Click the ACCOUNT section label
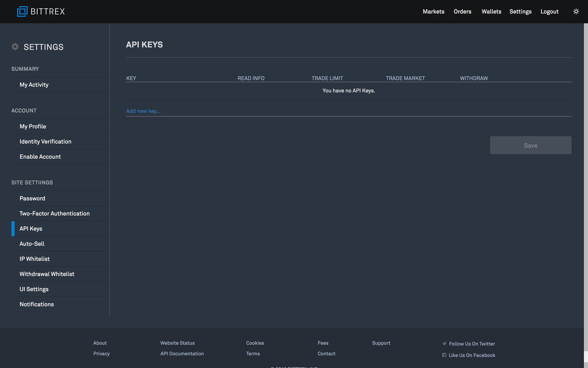Image resolution: width=588 pixels, height=368 pixels. (24, 111)
